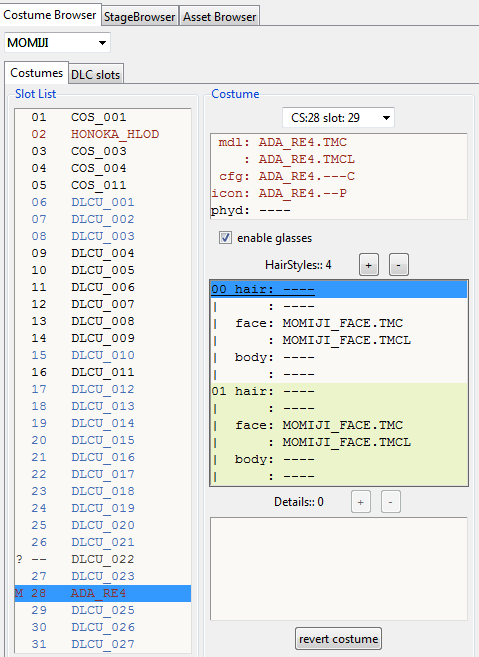Select the highlighted slot 28 ADA_RE4

click(103, 593)
